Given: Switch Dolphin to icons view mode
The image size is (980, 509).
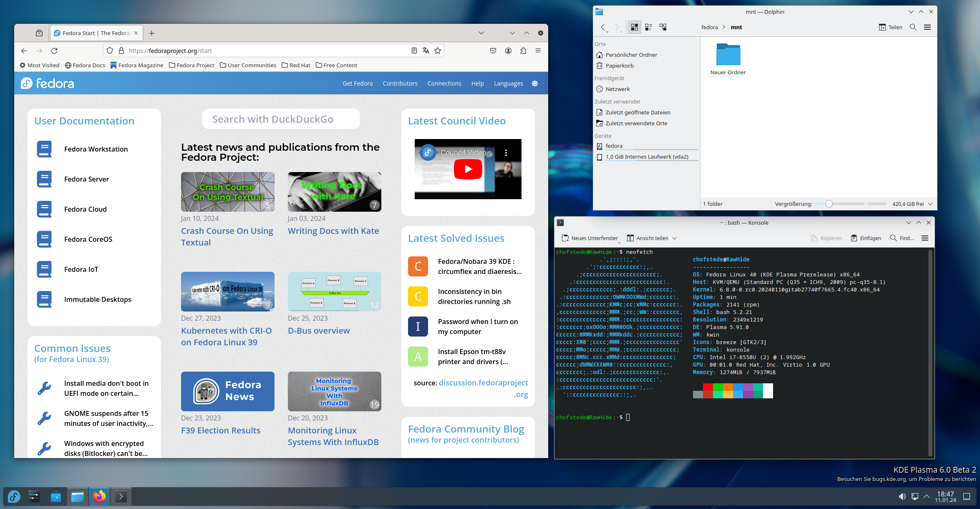Looking at the screenshot, I should pyautogui.click(x=634, y=27).
